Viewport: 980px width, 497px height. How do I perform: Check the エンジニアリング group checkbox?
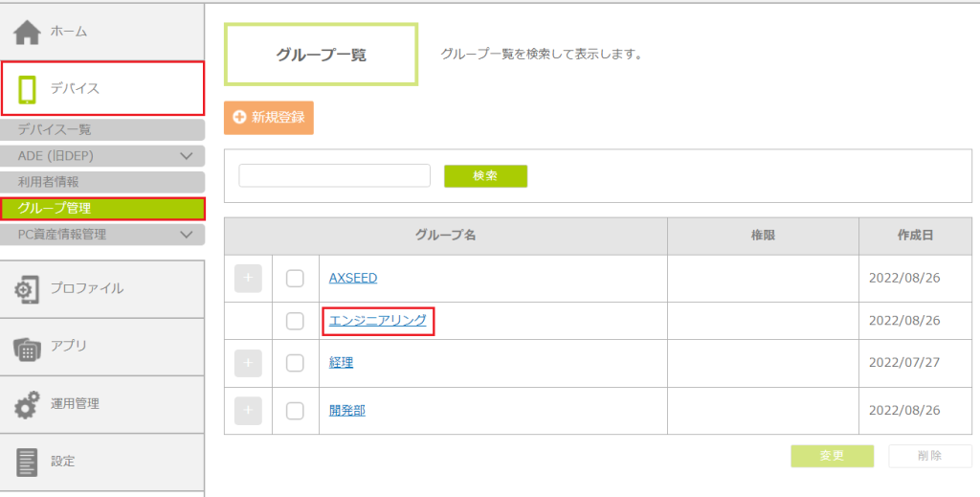tap(295, 321)
